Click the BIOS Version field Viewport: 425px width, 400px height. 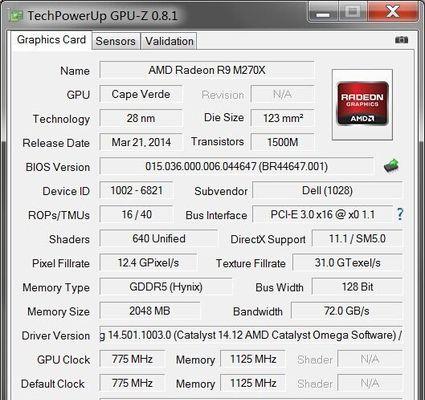(x=236, y=166)
